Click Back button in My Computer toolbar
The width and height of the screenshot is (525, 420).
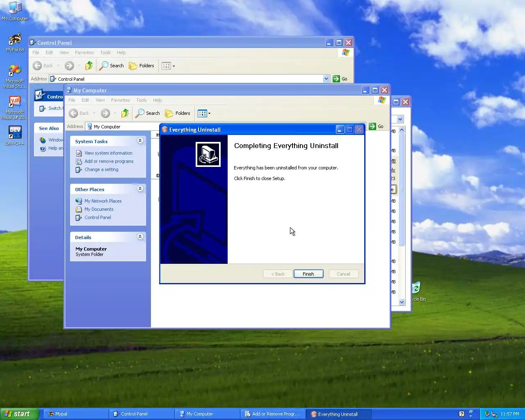click(79, 113)
